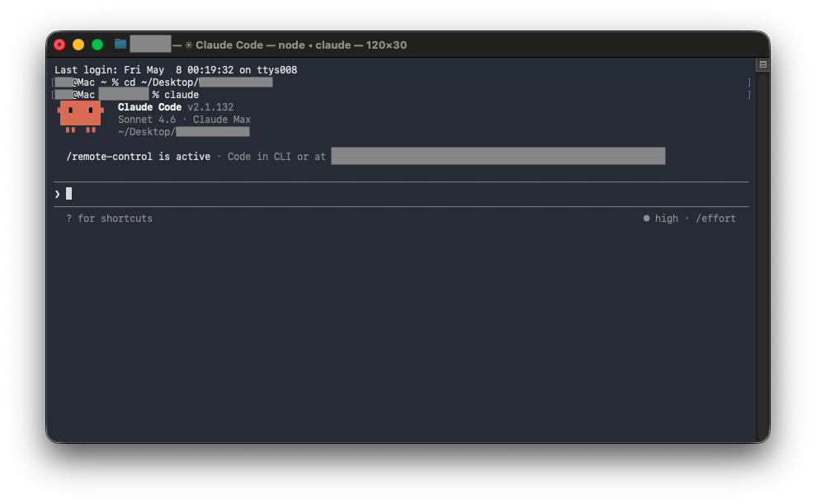The width and height of the screenshot is (816, 504).
Task: Click the yellow minimize window button
Action: pos(78,45)
